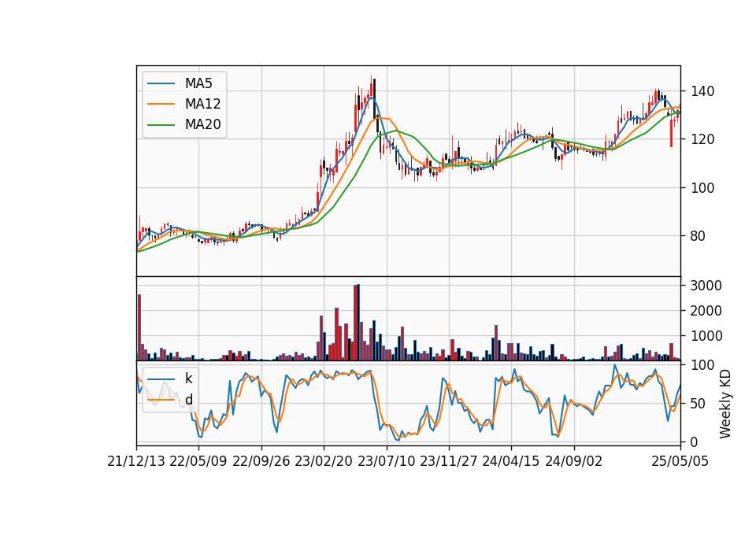Click the 22/09/26 date label

pos(261,461)
